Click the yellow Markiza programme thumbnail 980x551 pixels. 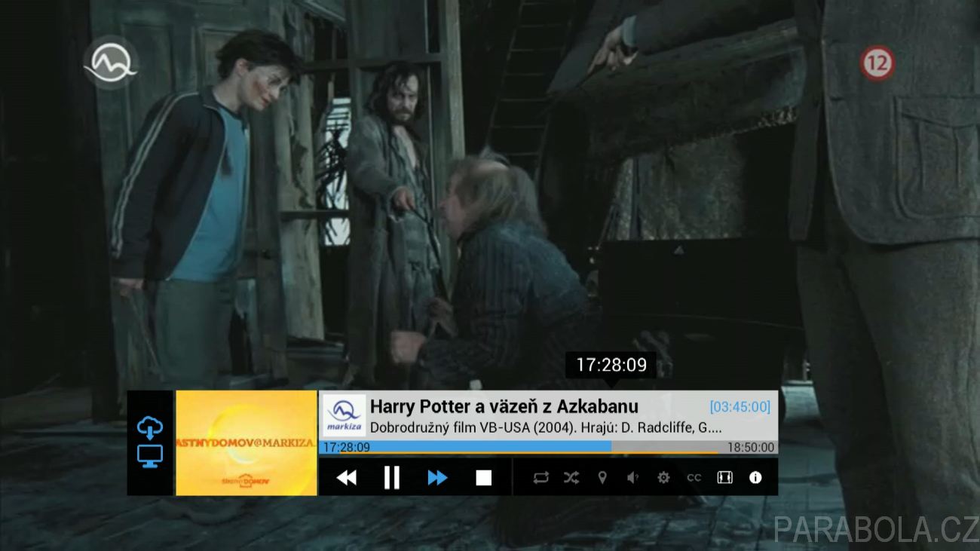click(247, 443)
